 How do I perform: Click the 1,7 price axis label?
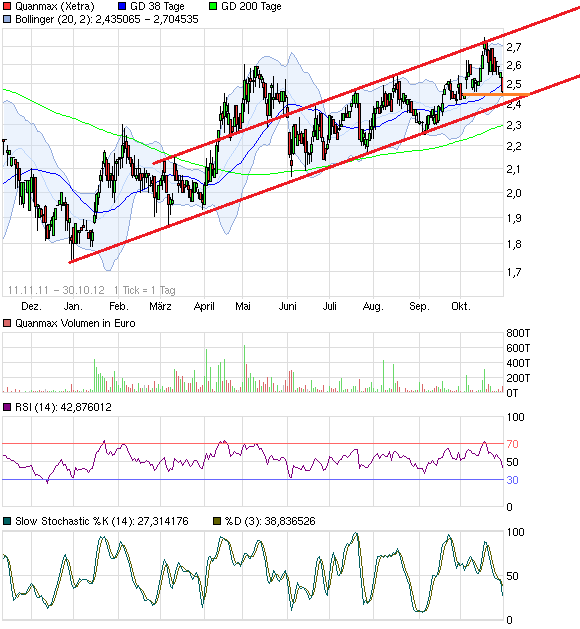514,273
